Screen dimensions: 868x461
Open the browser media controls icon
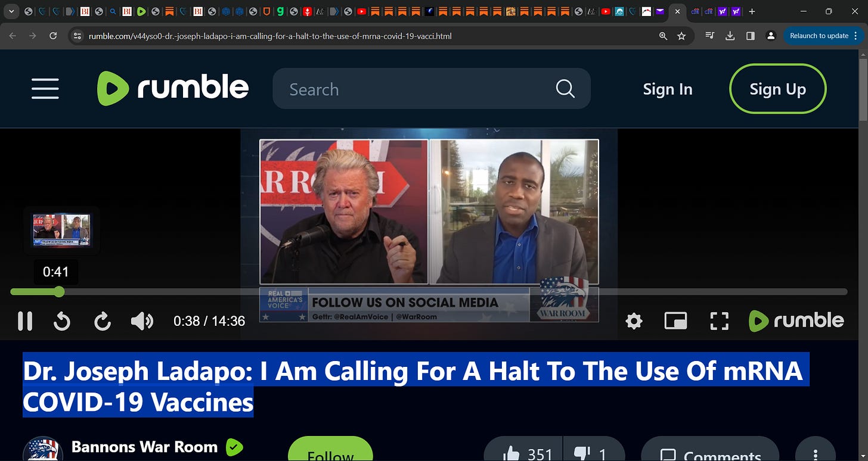tap(709, 36)
